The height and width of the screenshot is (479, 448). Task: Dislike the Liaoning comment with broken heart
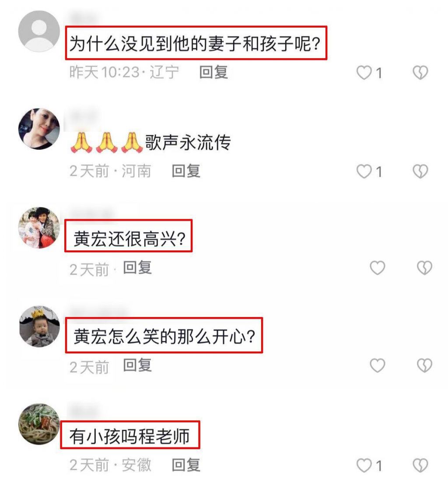pyautogui.click(x=420, y=73)
